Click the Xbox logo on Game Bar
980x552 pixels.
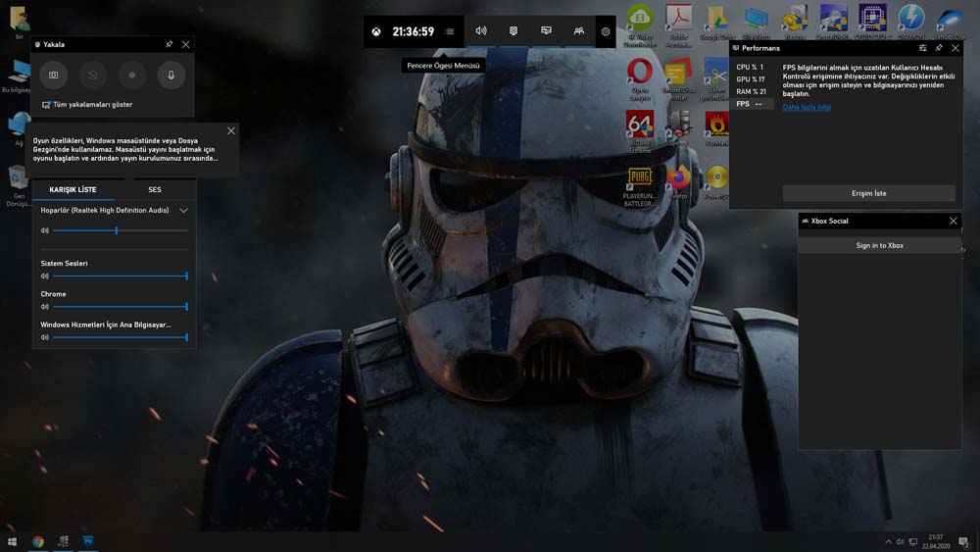(376, 31)
